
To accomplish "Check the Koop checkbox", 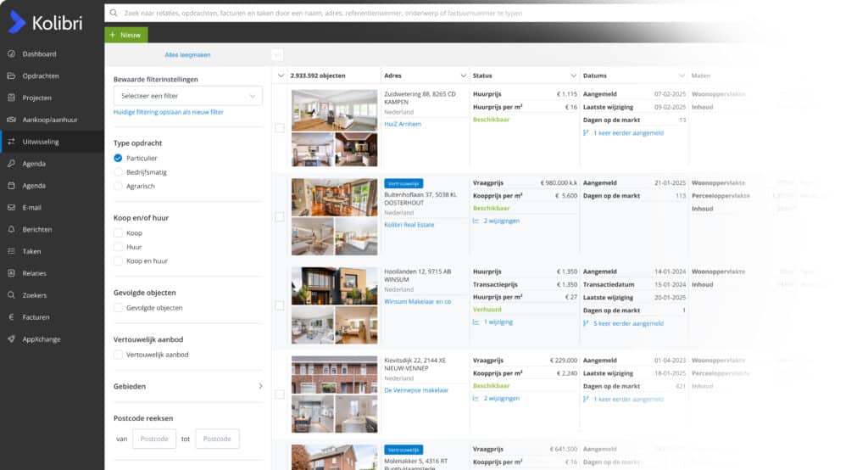I will pos(118,232).
